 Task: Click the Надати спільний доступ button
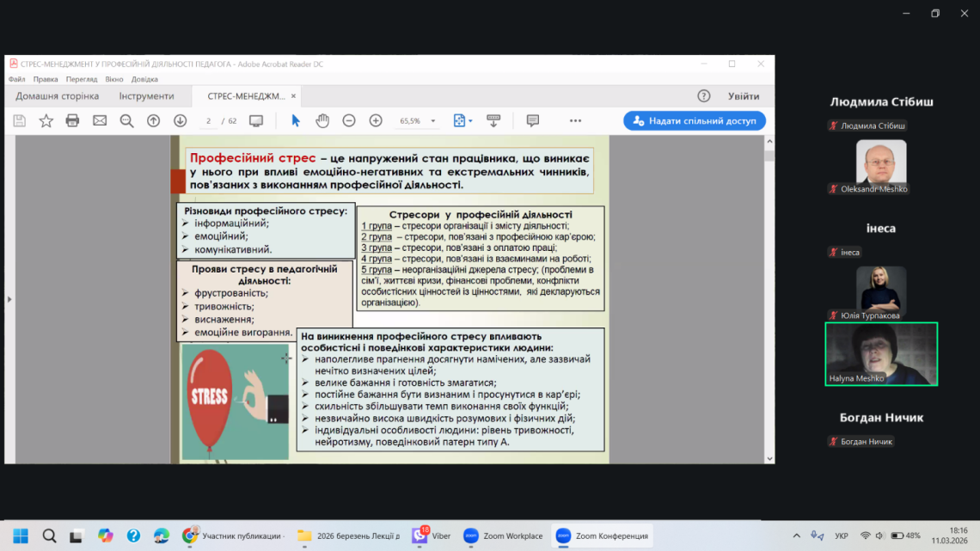pyautogui.click(x=695, y=121)
